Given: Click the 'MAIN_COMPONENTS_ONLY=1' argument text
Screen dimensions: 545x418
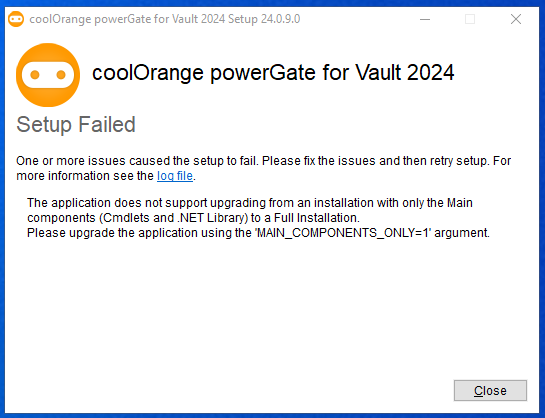Looking at the screenshot, I should coord(344,232).
